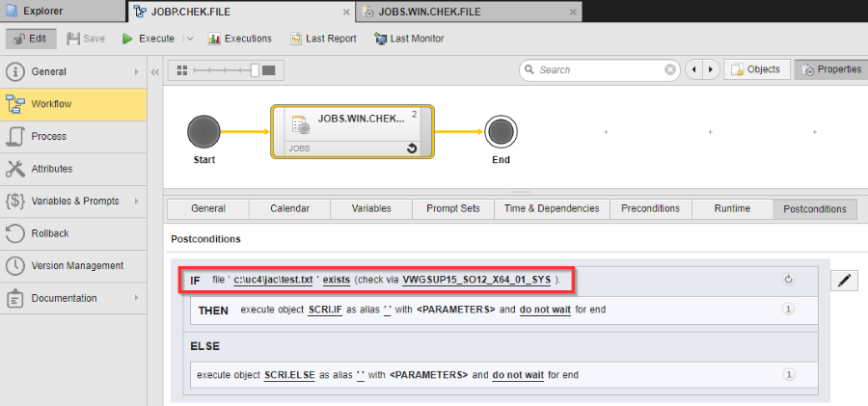This screenshot has height=406, width=868.
Task: Click the IF condition repeat icon
Action: point(788,280)
